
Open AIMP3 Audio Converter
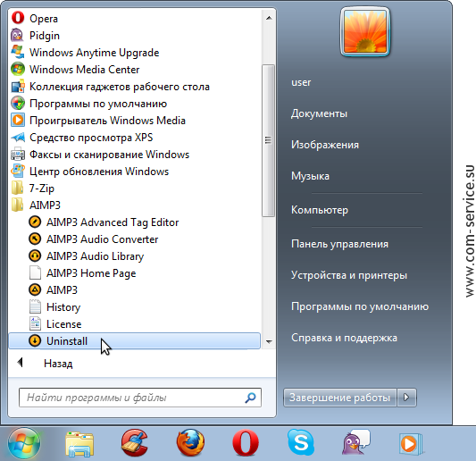135,239
